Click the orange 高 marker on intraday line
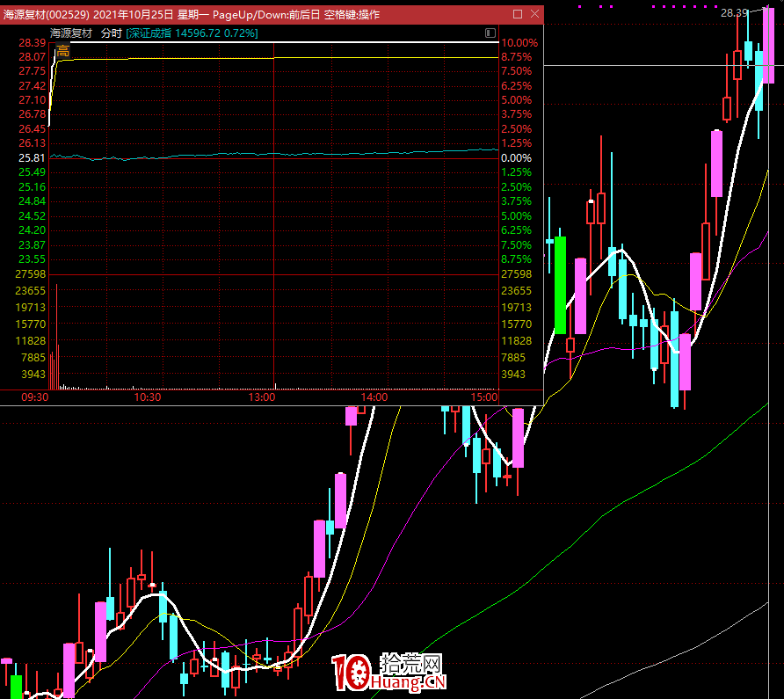 [63, 51]
